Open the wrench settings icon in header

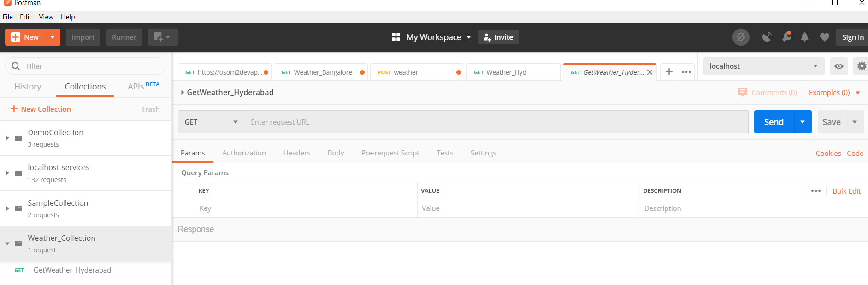point(787,36)
